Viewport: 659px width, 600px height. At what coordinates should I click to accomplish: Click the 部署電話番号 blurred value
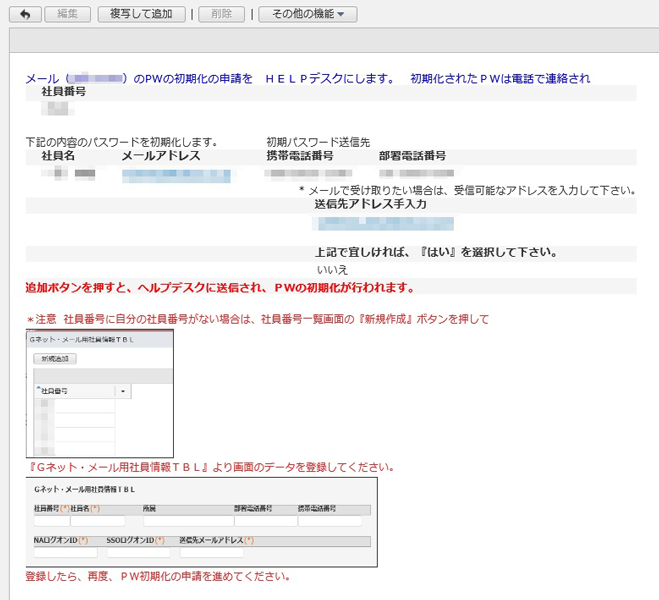411,175
